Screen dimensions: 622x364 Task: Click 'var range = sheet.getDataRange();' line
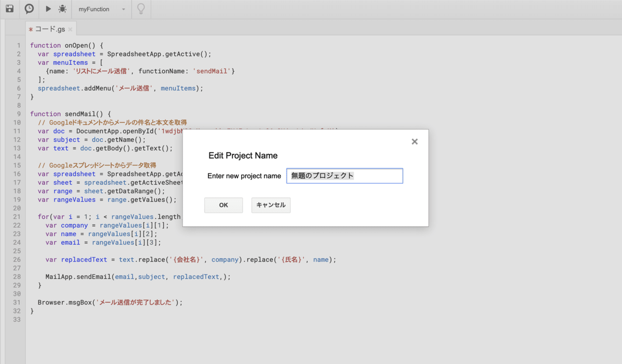pyautogui.click(x=101, y=191)
